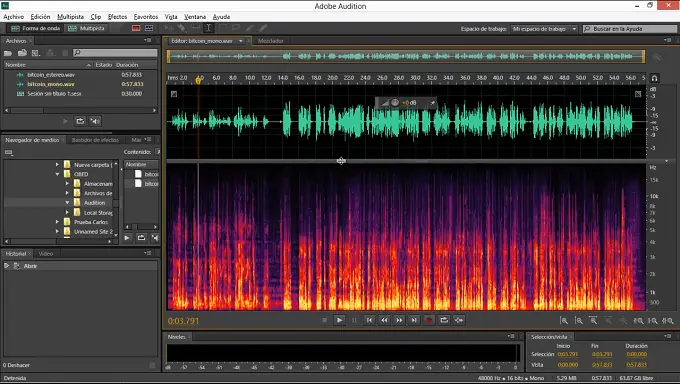Click new file icon in Archivos panel
The height and width of the screenshot is (384, 680).
pyautogui.click(x=36, y=53)
